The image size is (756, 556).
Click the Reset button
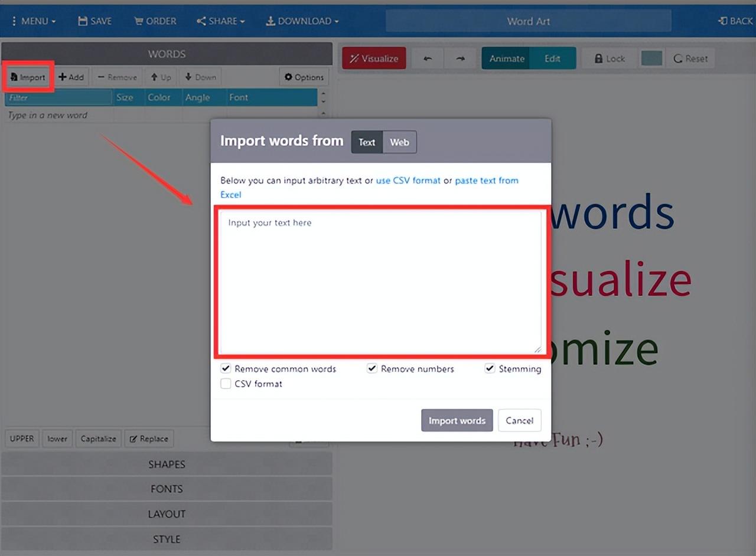[x=690, y=58]
